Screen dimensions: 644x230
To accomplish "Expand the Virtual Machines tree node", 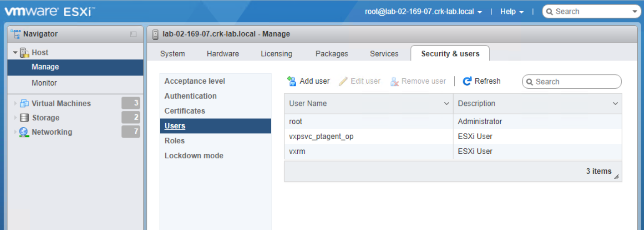I will pyautogui.click(x=16, y=104).
